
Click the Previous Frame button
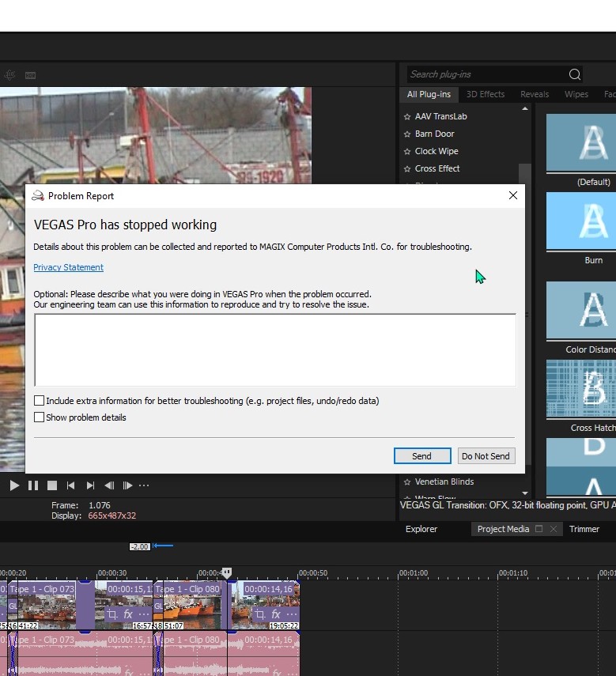point(109,485)
